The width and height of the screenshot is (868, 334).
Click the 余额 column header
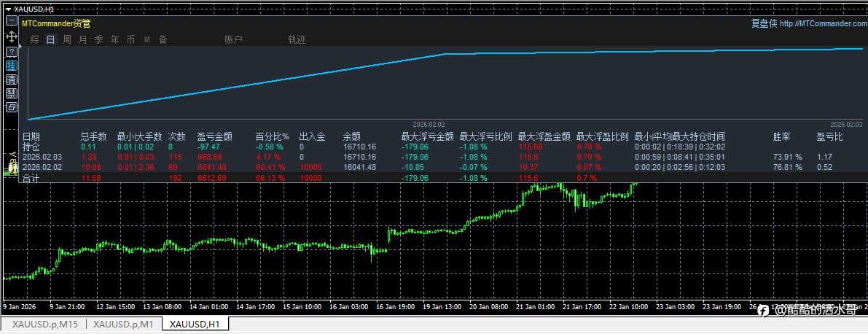[352, 136]
